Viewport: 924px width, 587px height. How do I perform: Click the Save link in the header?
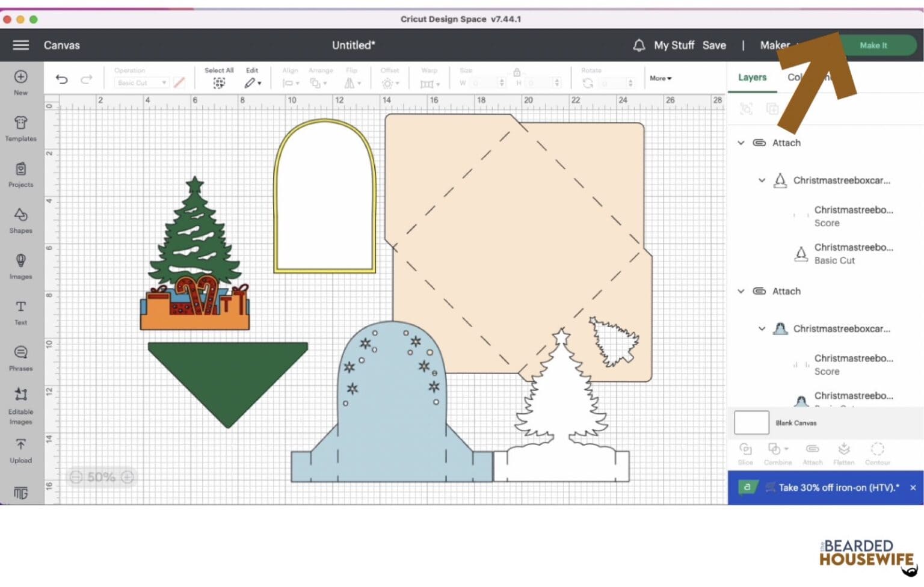pyautogui.click(x=714, y=45)
